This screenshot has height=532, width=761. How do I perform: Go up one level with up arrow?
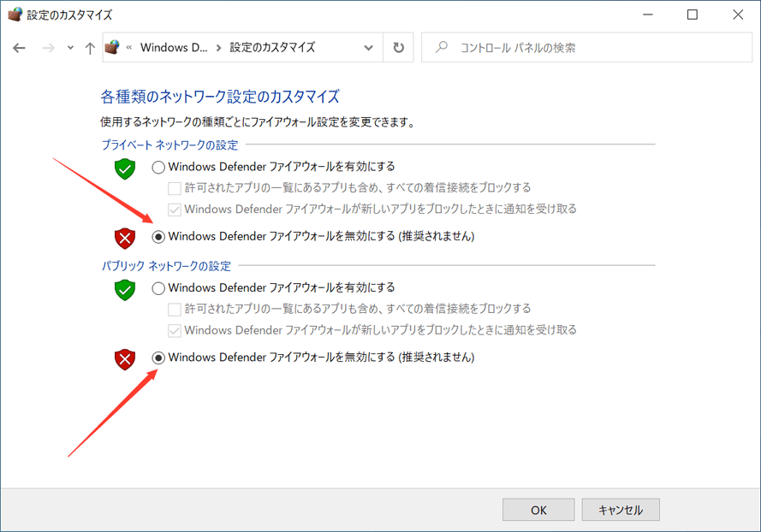click(x=90, y=48)
